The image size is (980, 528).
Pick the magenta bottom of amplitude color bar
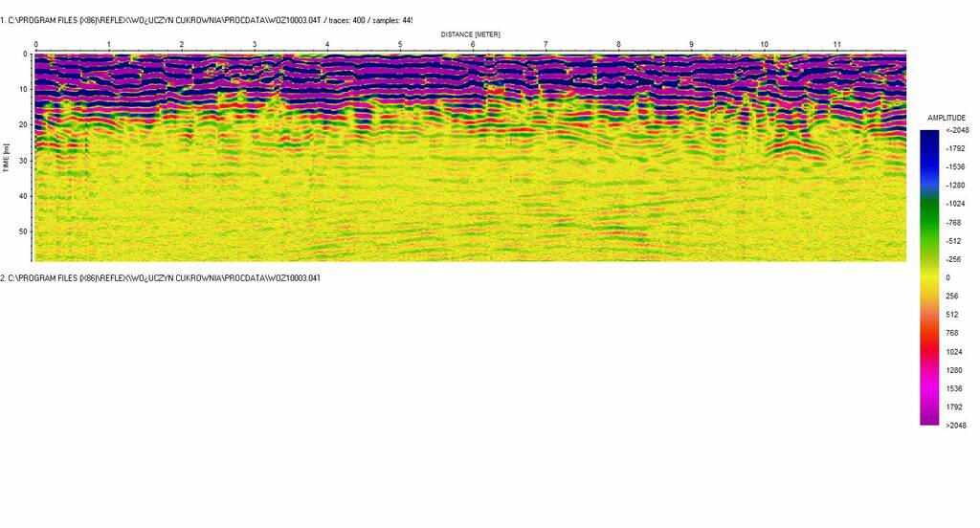[x=929, y=417]
